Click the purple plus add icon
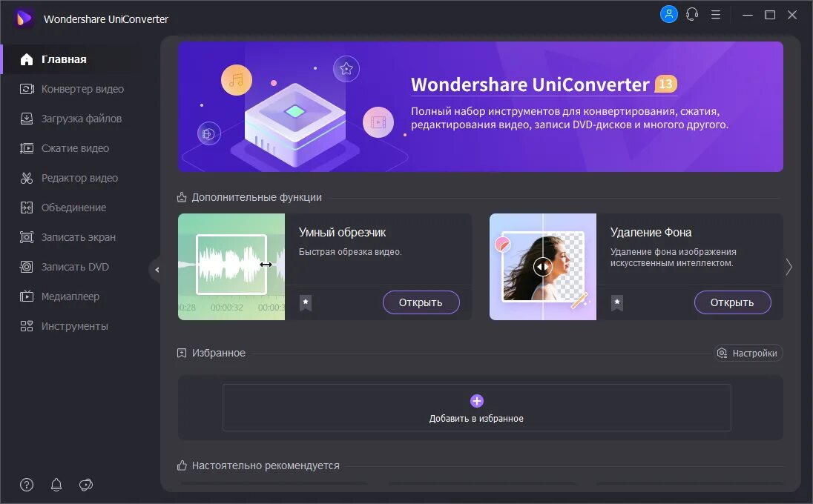 476,401
